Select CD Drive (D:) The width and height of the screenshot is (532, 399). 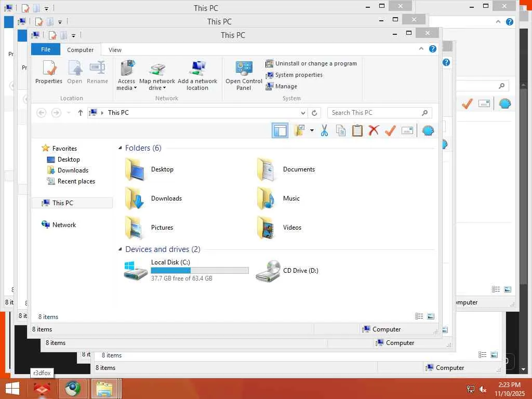click(287, 270)
